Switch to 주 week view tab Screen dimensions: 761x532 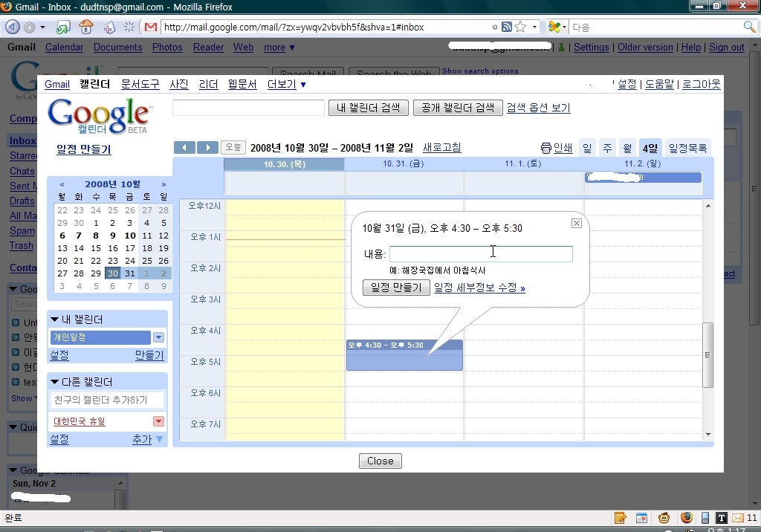tap(608, 148)
